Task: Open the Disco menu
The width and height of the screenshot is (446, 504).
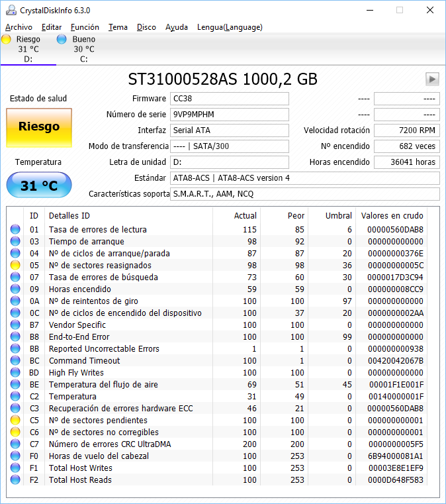Action: tap(146, 27)
